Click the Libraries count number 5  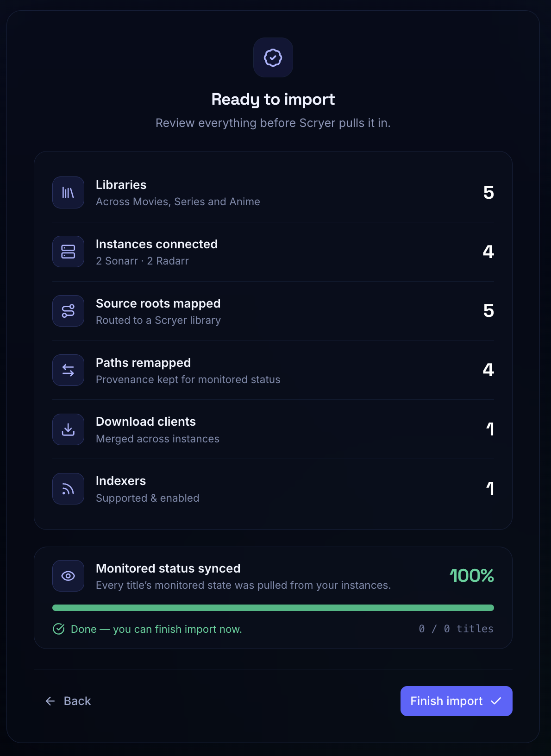[488, 193]
